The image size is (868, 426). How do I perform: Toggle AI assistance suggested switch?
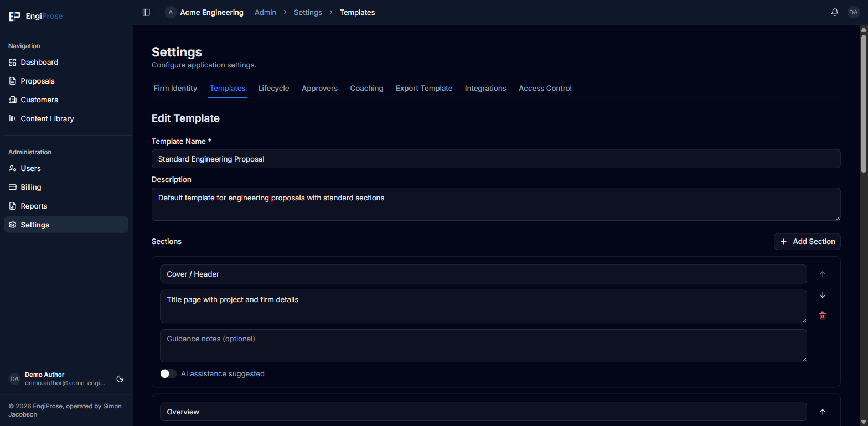pyautogui.click(x=168, y=374)
